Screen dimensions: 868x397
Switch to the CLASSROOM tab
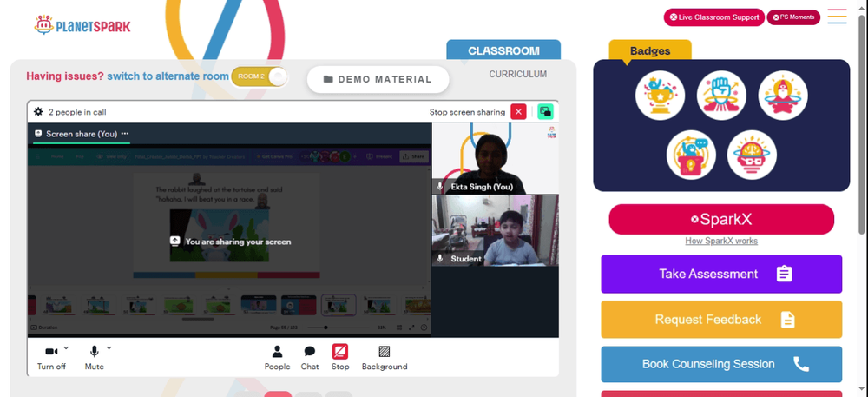pos(503,50)
